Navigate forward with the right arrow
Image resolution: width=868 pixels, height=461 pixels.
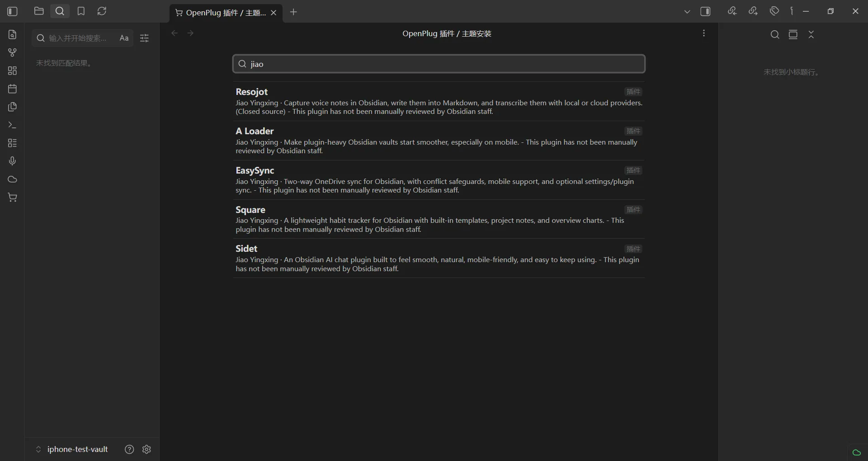(190, 33)
